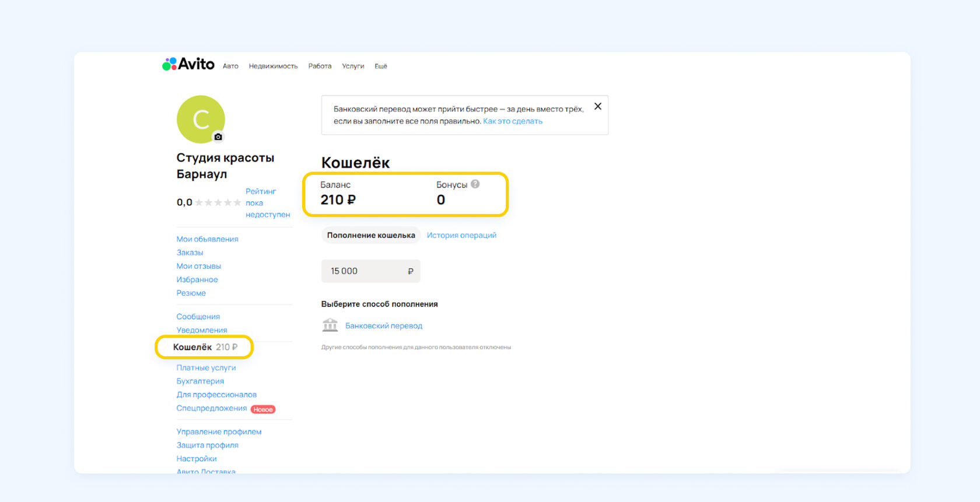Click the bonuses value 0

[441, 200]
